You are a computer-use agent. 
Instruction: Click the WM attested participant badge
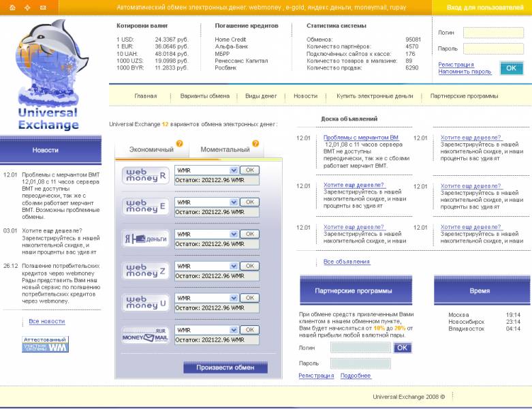tap(46, 344)
